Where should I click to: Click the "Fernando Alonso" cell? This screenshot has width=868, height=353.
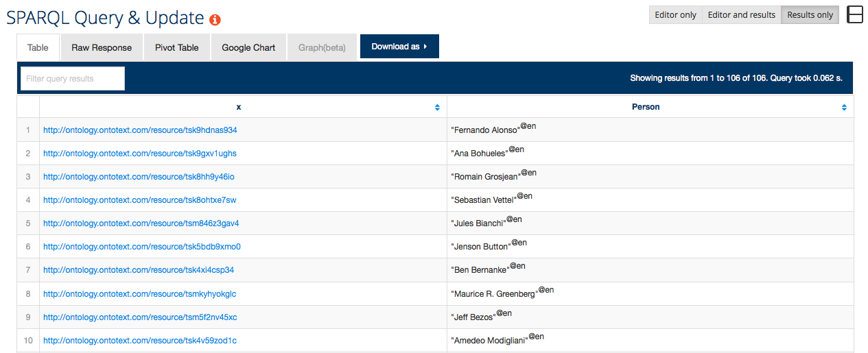click(x=650, y=130)
